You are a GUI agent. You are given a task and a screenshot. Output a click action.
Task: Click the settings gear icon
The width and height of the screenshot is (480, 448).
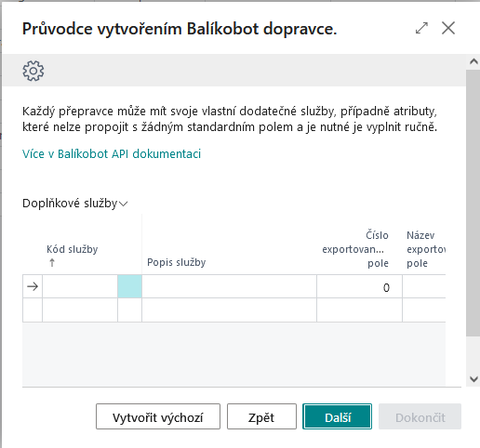click(x=33, y=71)
